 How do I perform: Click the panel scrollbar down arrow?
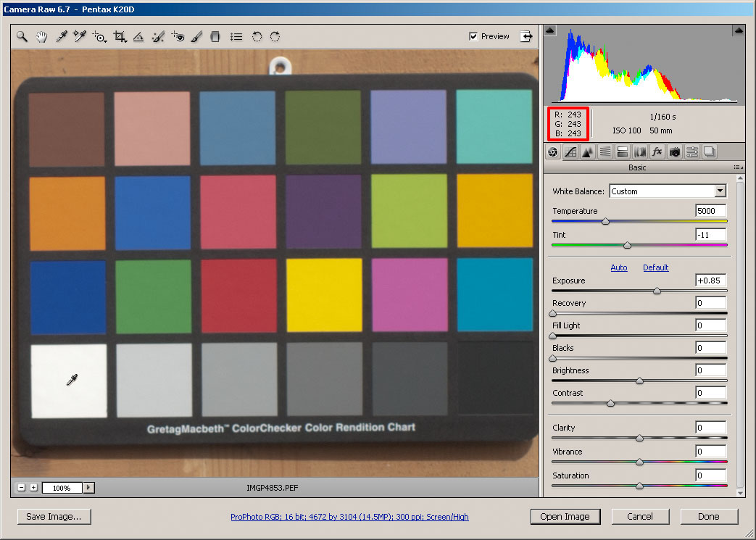[x=741, y=493]
